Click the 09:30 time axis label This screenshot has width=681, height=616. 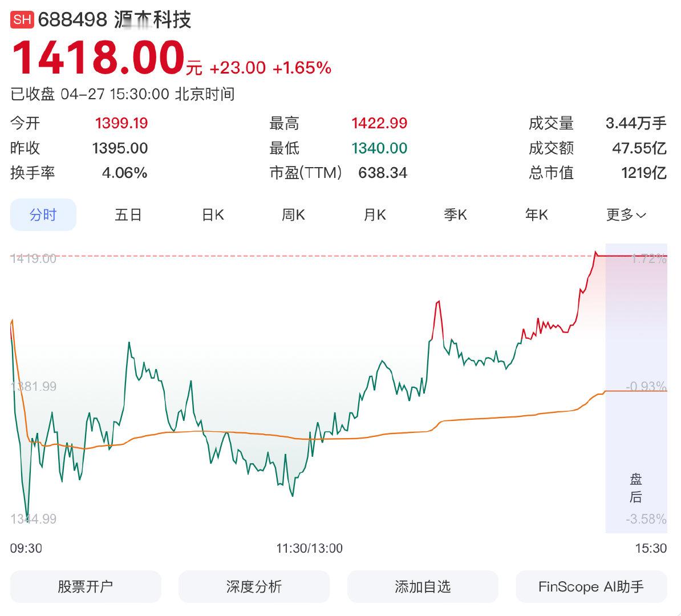26,548
